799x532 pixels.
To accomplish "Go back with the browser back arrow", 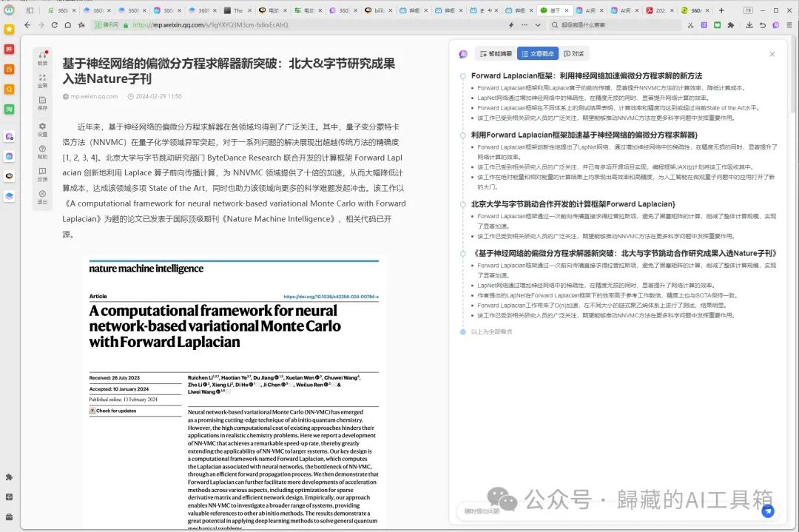I will pos(27,25).
